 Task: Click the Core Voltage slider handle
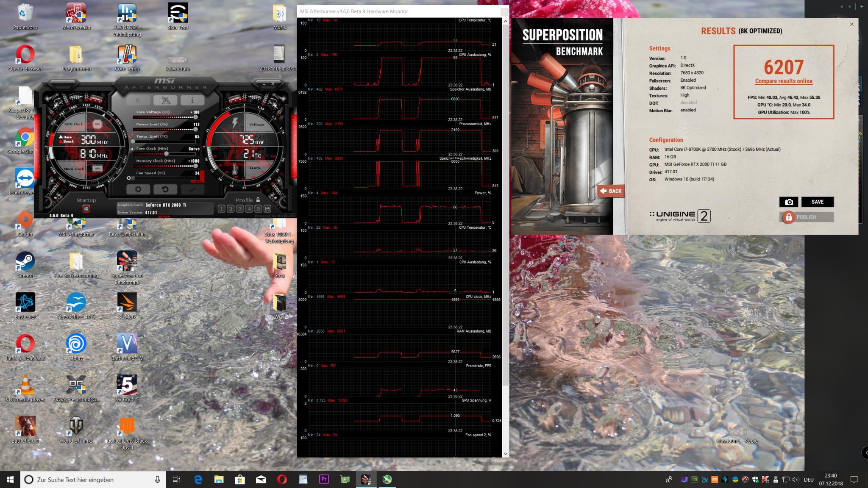[196, 117]
